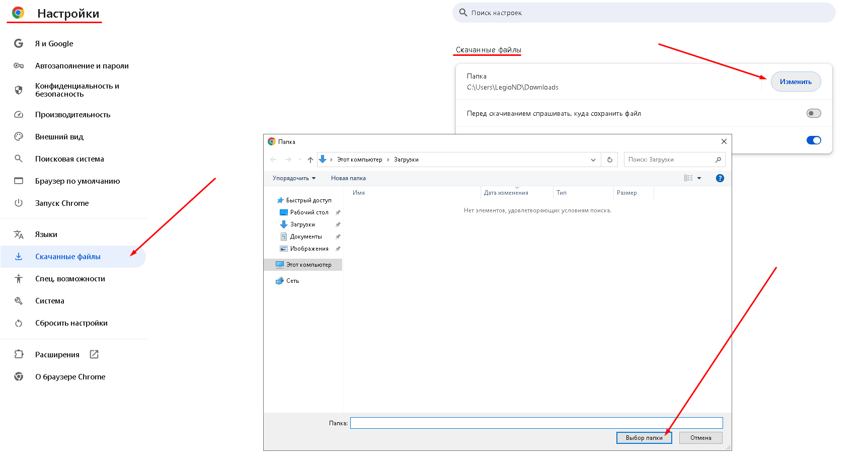Go to Производительность settings

[x=73, y=114]
